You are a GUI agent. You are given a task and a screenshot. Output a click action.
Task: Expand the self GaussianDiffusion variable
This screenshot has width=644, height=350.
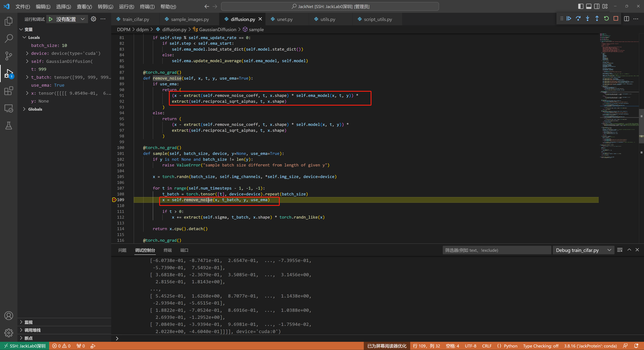click(x=27, y=61)
